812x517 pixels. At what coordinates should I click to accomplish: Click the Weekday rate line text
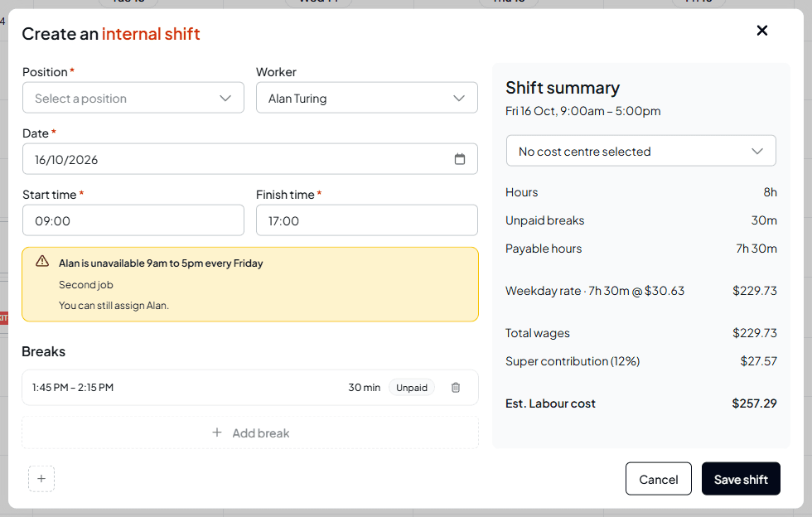(595, 291)
